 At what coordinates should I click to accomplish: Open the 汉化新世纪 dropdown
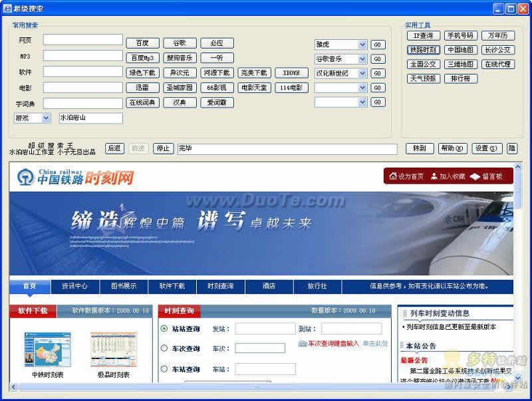pos(362,73)
